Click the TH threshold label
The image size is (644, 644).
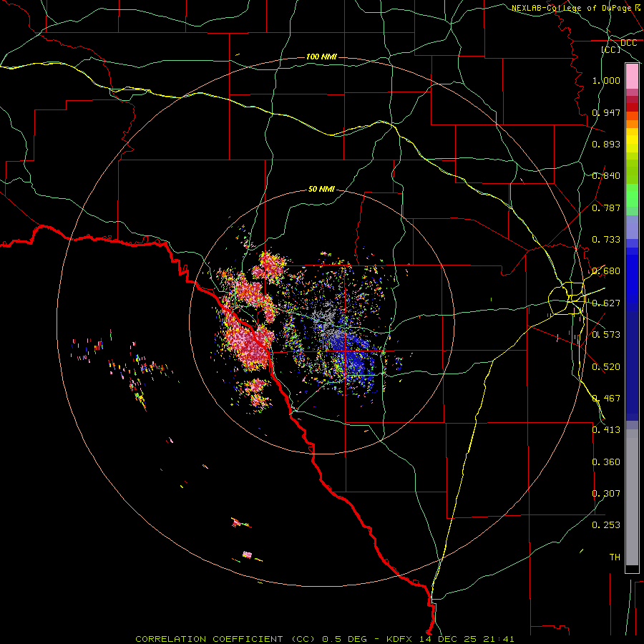[615, 557]
